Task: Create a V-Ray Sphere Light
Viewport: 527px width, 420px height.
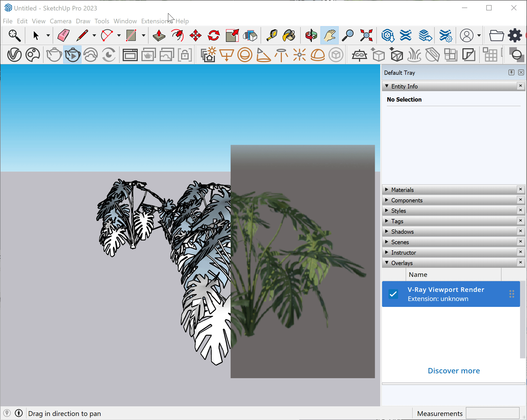Action: [x=245, y=55]
